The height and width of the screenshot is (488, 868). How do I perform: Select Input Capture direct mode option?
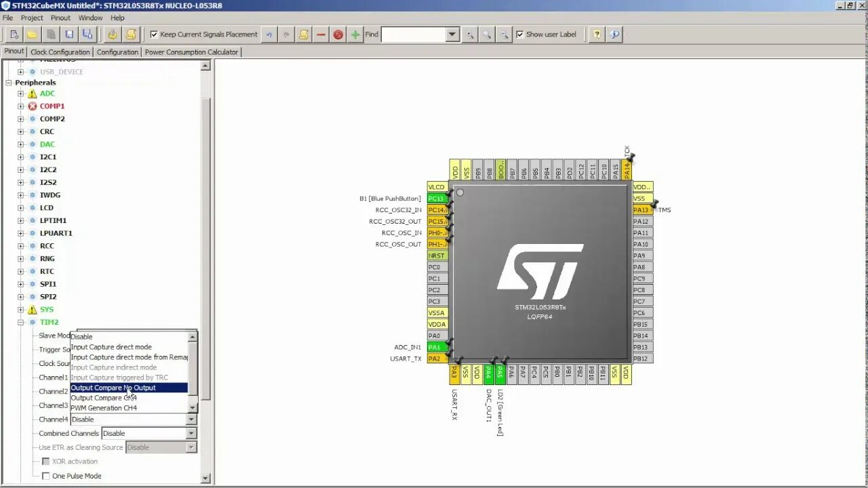tap(129, 347)
